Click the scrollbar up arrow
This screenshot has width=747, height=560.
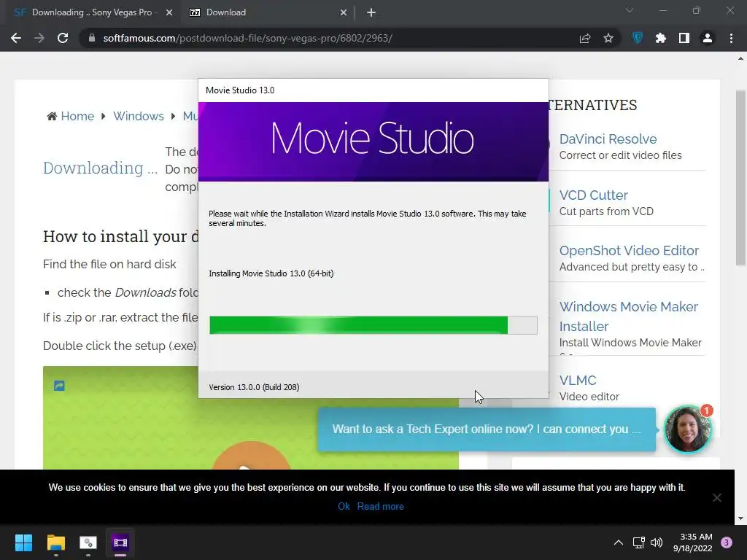point(740,58)
